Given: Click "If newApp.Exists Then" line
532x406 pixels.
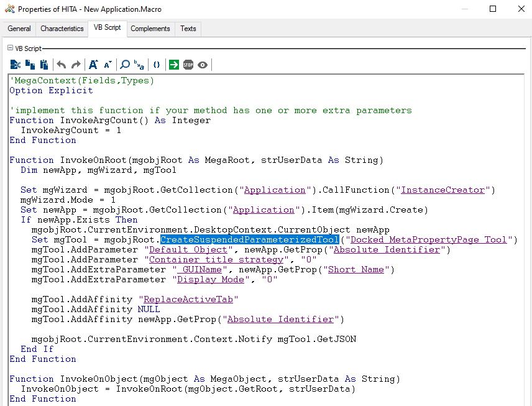Looking at the screenshot, I should [79, 219].
